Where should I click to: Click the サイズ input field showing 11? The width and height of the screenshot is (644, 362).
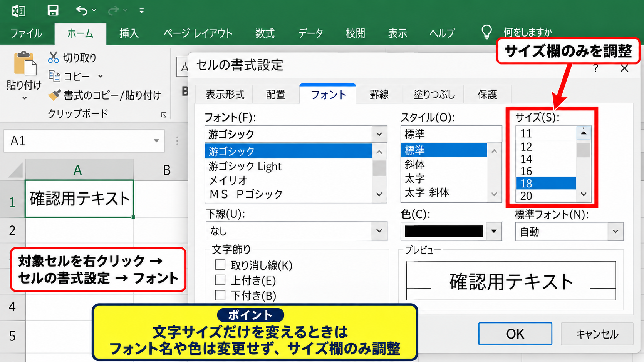tap(546, 133)
